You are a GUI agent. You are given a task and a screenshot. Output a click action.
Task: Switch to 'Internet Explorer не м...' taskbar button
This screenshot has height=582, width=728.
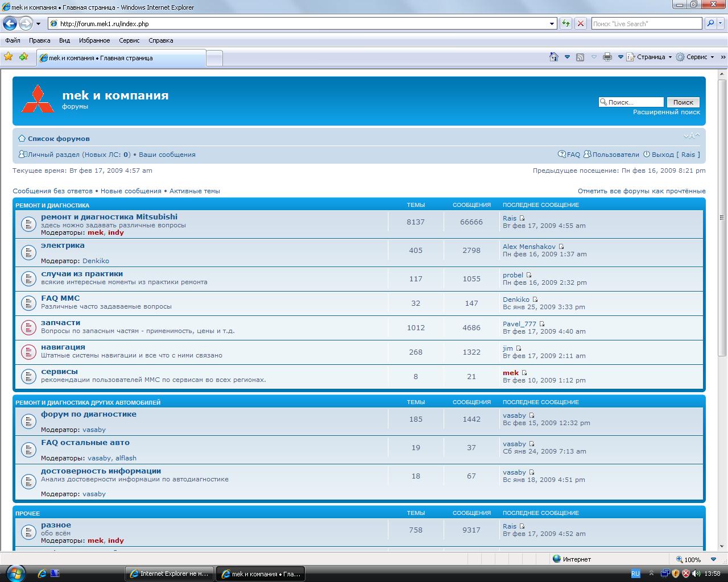(169, 573)
